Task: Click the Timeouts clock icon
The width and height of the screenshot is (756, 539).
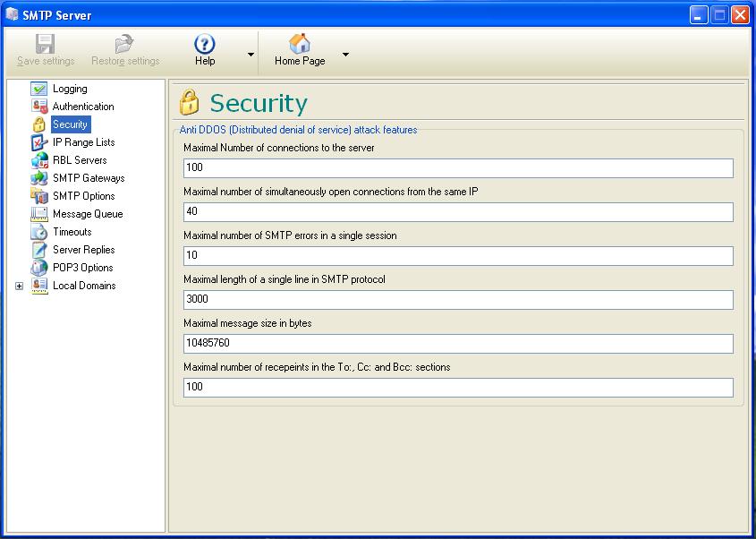Action: coord(39,232)
